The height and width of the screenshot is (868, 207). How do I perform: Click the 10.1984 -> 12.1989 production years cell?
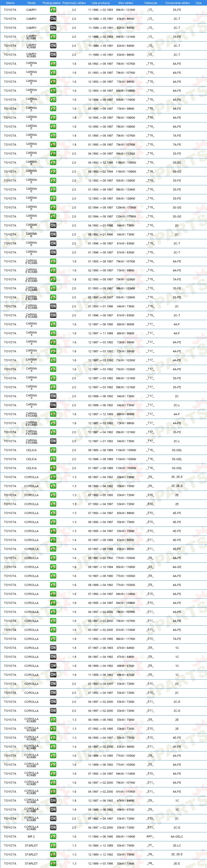(x=101, y=846)
